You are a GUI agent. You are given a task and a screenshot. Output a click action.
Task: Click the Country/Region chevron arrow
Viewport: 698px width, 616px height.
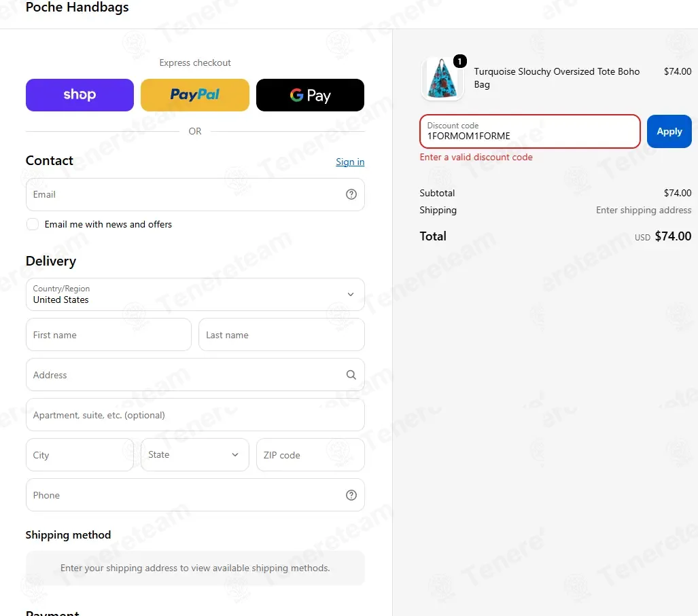click(x=351, y=295)
